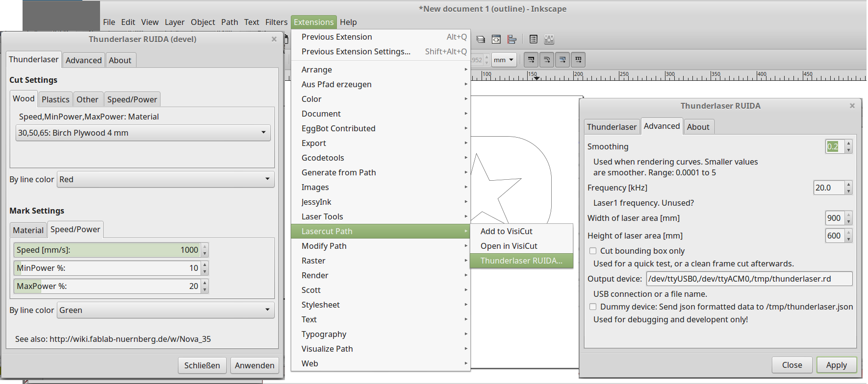Close the Thunderlaser RUIDA (devel) dialog
Viewport: 868px width, 384px height.
(x=274, y=39)
